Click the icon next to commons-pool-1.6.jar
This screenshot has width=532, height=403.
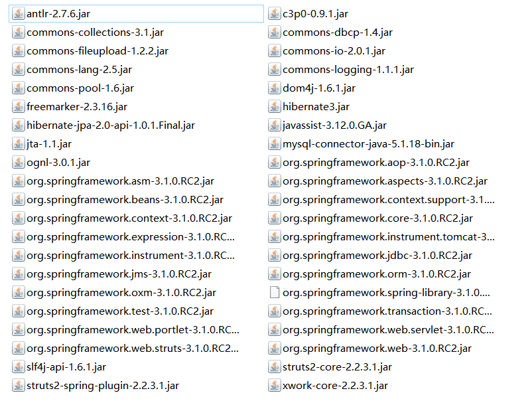click(19, 88)
